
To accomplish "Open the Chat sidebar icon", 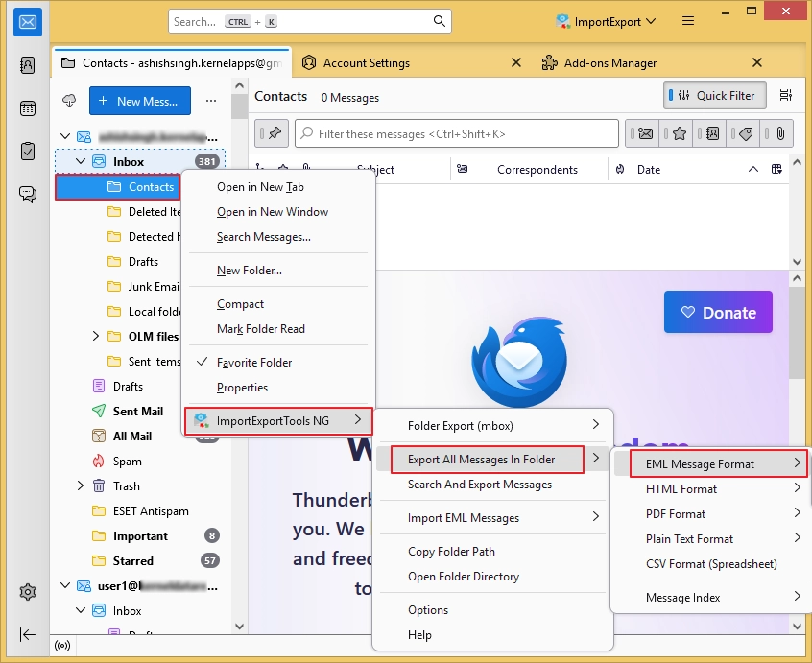I will click(27, 194).
